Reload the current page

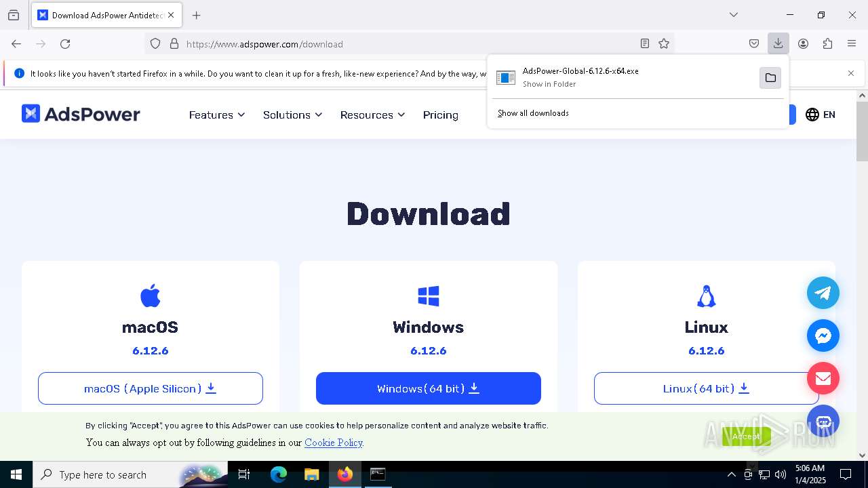pyautogui.click(x=65, y=43)
